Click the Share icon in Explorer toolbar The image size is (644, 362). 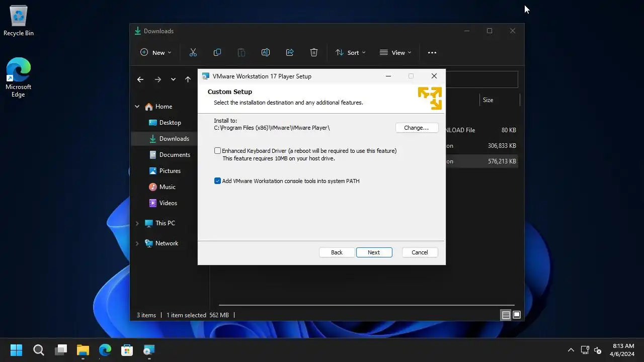290,52
